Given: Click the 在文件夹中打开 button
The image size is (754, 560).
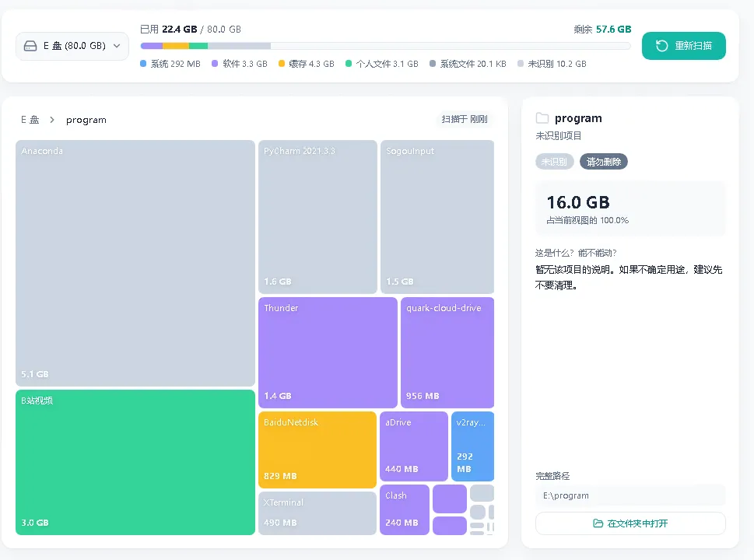Looking at the screenshot, I should (630, 523).
